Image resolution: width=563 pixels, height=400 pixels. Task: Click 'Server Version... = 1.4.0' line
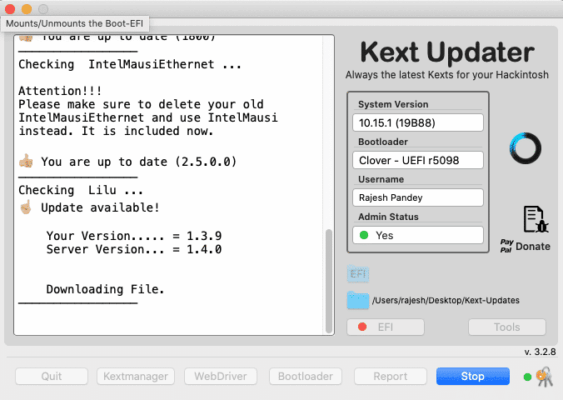(x=134, y=249)
